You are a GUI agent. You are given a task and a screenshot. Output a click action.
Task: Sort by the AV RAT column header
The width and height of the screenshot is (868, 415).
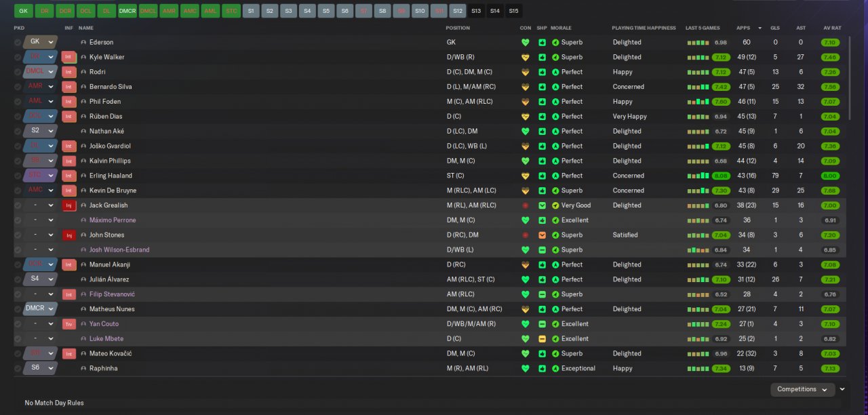832,28
